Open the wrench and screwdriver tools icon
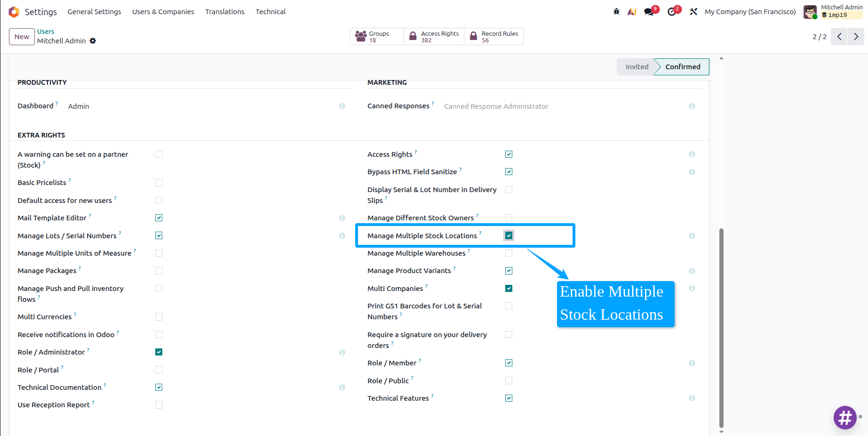 click(x=693, y=12)
